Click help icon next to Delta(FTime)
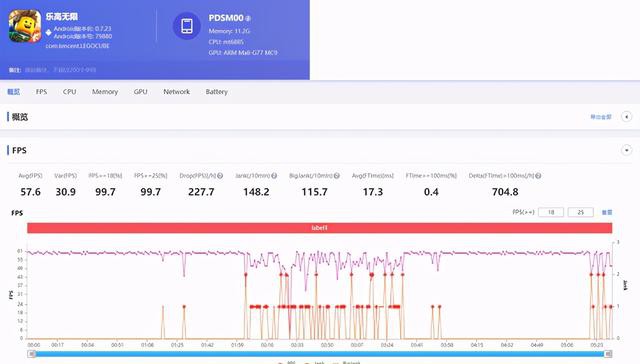 (538, 176)
